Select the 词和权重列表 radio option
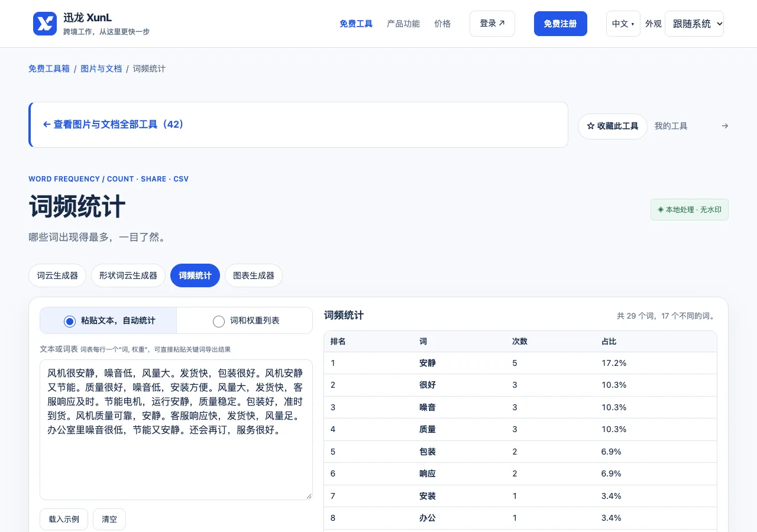 244,320
